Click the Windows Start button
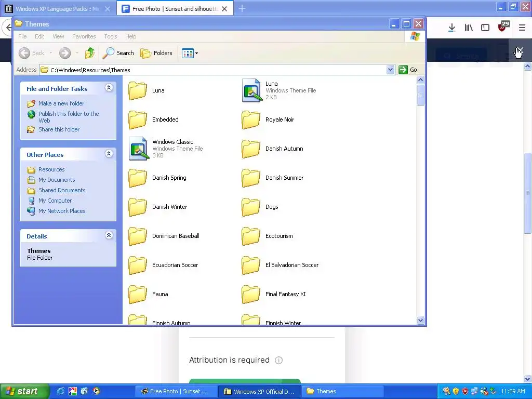The width and height of the screenshot is (532, 399). [24, 391]
